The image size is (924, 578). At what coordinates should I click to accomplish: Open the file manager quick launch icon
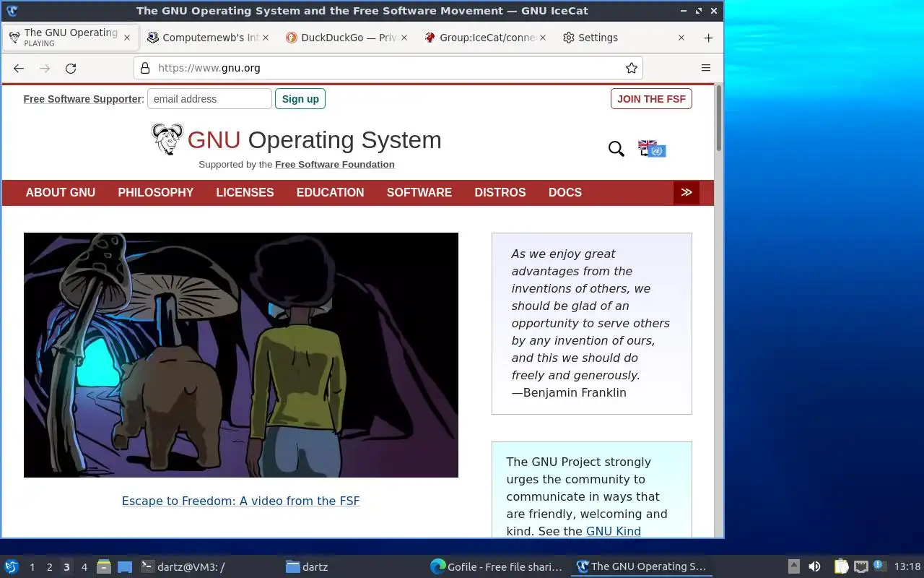click(104, 566)
